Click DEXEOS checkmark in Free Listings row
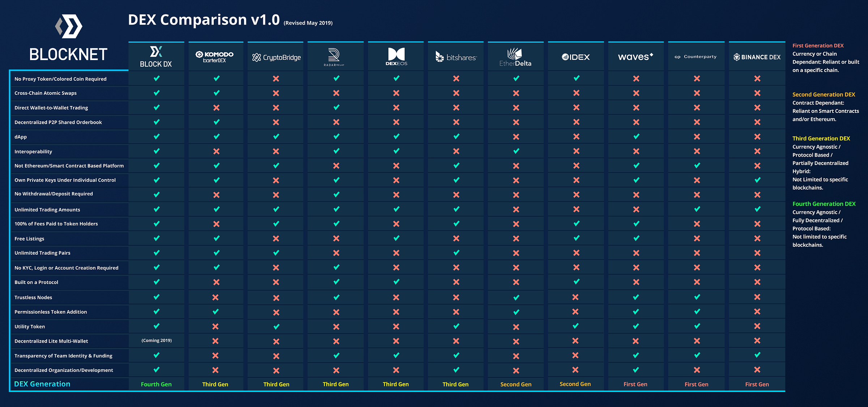Image resolution: width=868 pixels, height=407 pixels. 396,238
